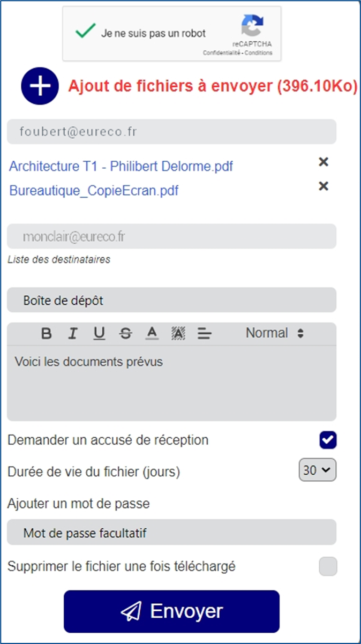Viewport: 361px width, 644px height.
Task: Open Architecture T1 - Philibert Delorme.pdf link
Action: coord(122,166)
